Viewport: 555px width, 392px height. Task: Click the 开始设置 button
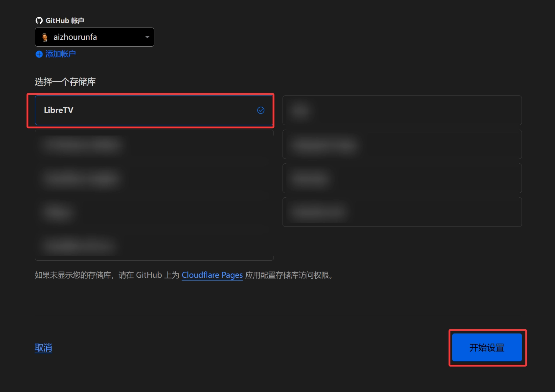[x=487, y=347]
